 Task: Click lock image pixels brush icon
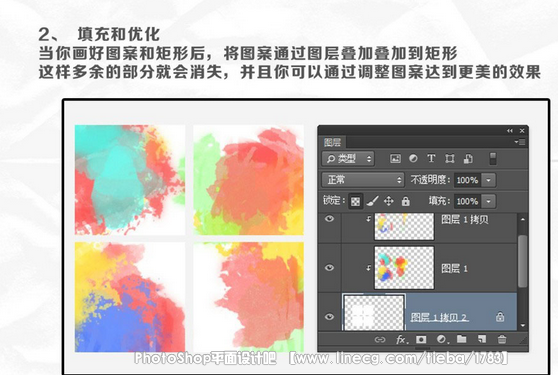(x=372, y=201)
